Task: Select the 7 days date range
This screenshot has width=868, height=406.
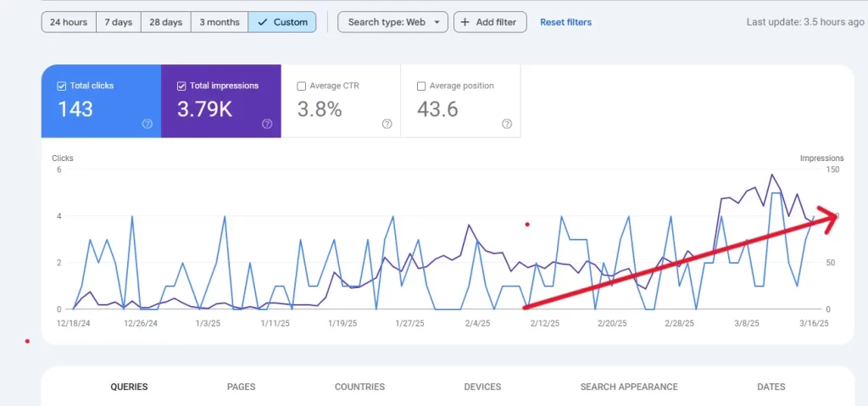Action: tap(118, 22)
